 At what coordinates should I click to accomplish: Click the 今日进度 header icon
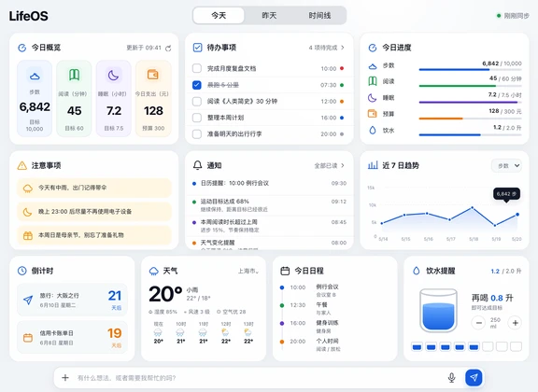[373, 48]
